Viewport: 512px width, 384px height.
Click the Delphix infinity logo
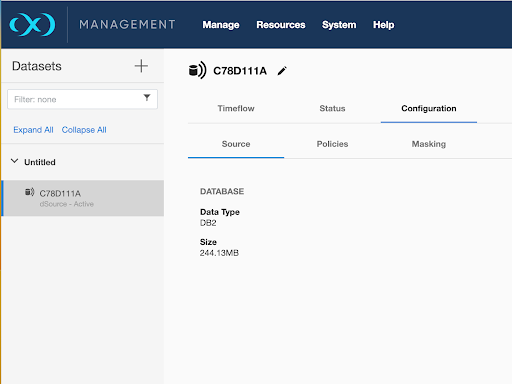pyautogui.click(x=32, y=24)
